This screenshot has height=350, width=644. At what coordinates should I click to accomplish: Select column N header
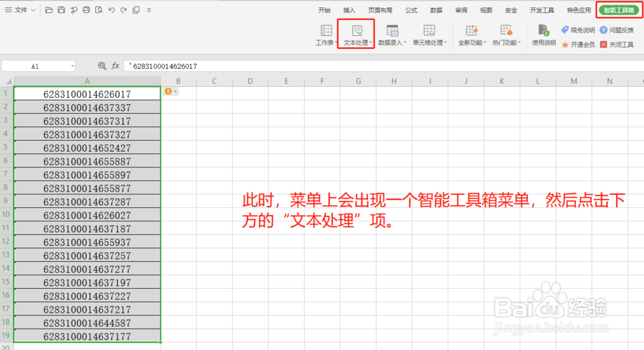[609, 81]
